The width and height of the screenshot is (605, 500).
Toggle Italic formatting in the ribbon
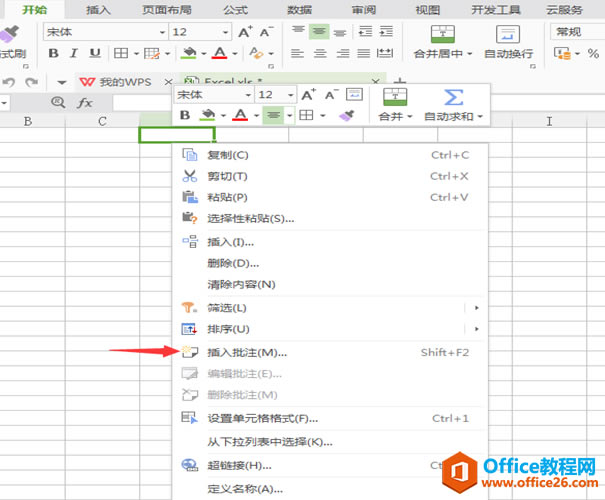[x=74, y=53]
